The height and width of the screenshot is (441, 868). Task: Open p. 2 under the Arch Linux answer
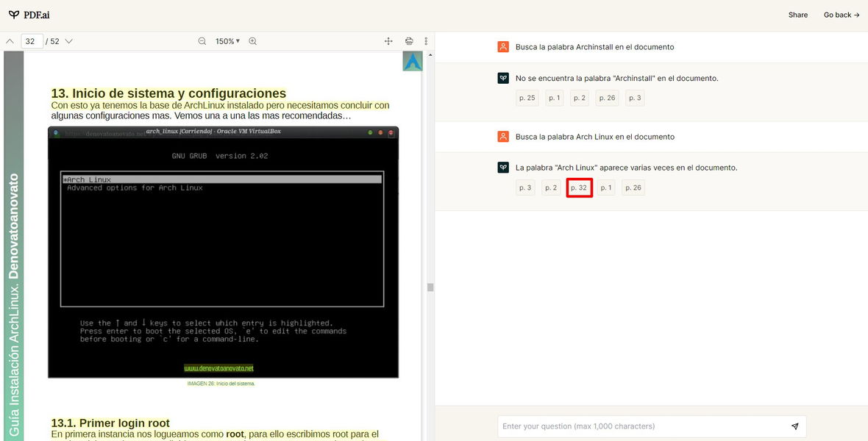pos(551,187)
